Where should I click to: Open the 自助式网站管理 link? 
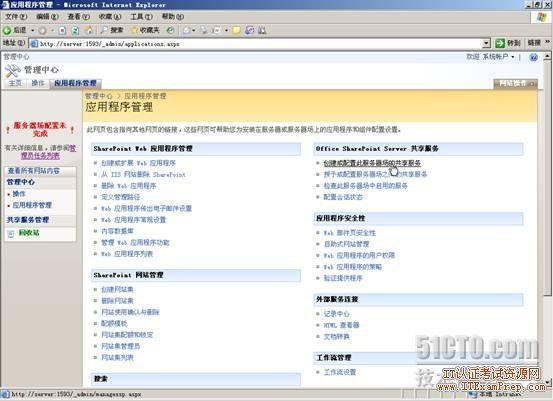coord(346,244)
